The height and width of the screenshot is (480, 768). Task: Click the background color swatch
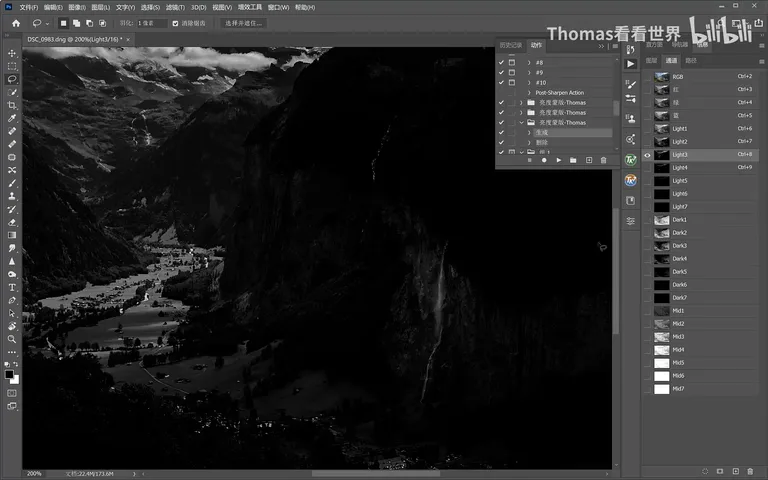tap(16, 380)
